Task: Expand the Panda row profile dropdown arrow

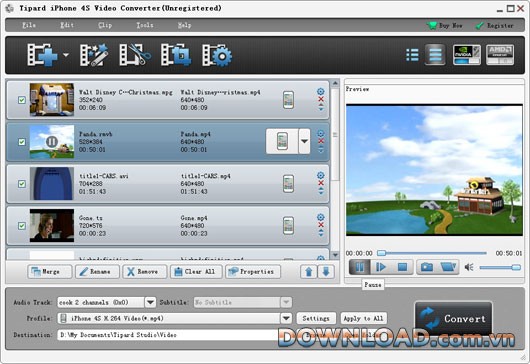Action: pyautogui.click(x=305, y=141)
